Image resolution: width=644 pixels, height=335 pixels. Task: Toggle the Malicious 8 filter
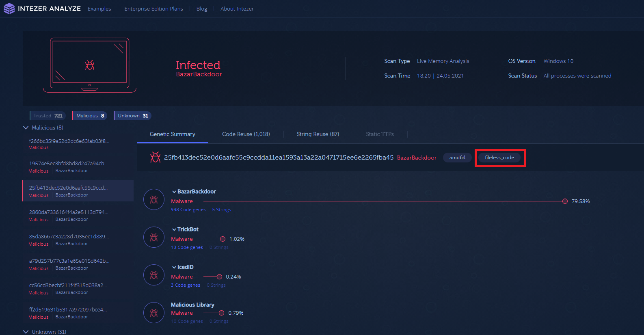point(90,116)
